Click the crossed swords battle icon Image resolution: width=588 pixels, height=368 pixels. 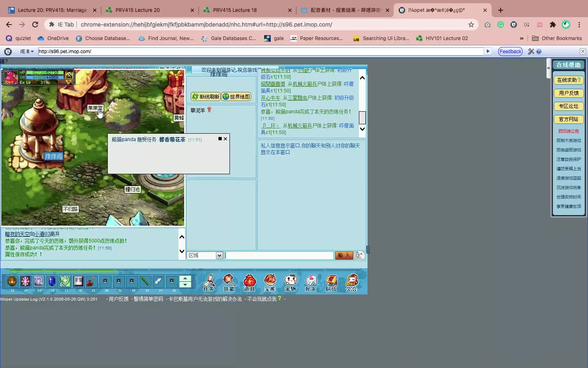69,76
